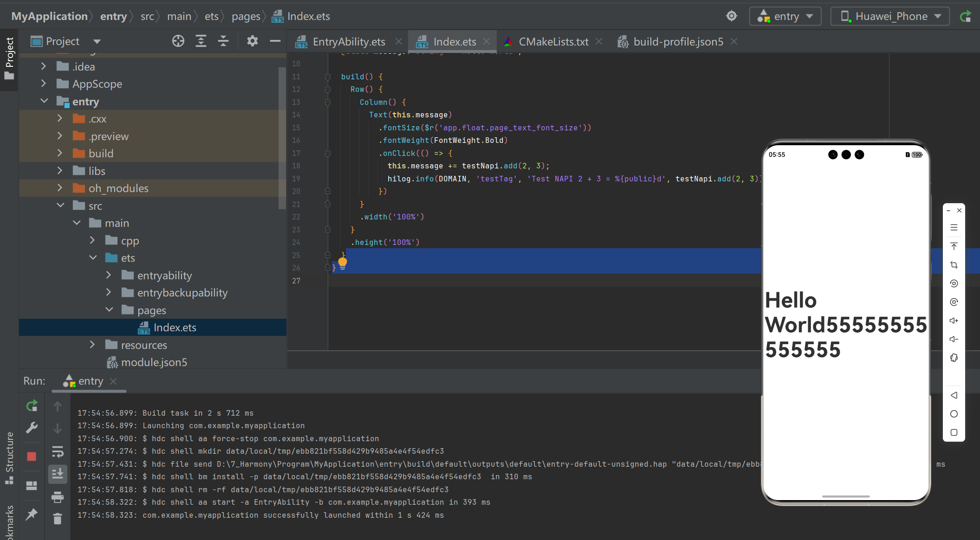Toggle soft-wrap in the Run console

pyautogui.click(x=58, y=451)
